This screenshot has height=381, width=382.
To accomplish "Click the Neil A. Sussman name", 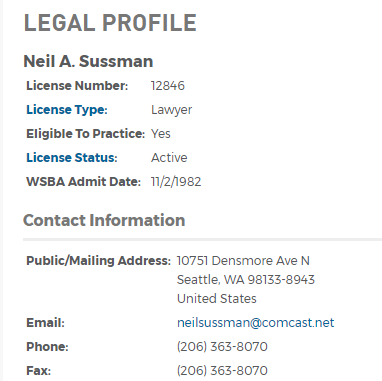I will (x=88, y=61).
